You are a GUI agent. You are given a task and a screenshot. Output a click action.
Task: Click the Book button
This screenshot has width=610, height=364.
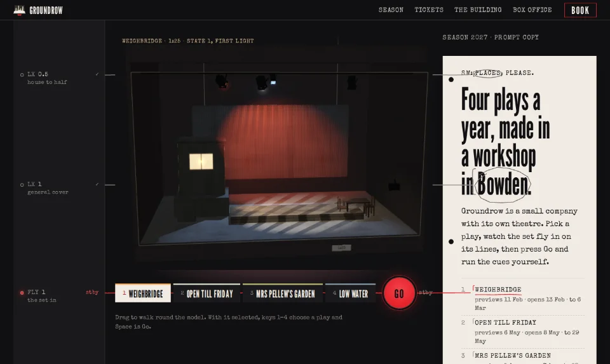click(x=580, y=11)
